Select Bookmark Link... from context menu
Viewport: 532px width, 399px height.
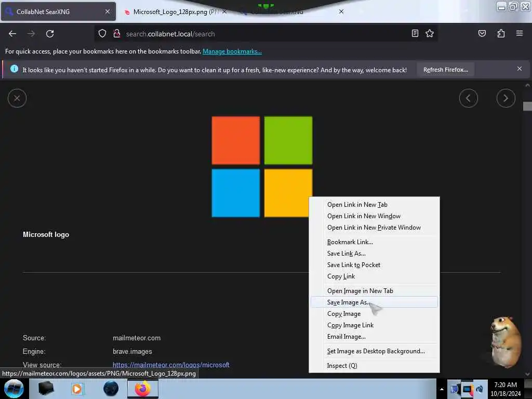pos(374,242)
